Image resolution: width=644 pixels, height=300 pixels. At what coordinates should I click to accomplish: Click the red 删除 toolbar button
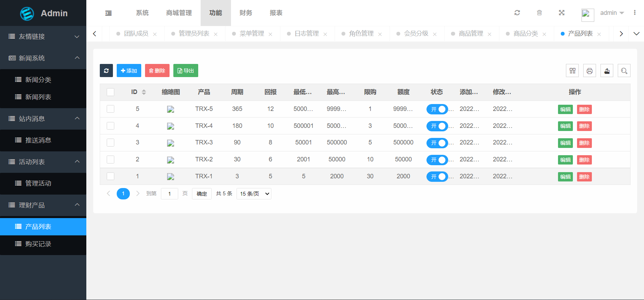157,71
